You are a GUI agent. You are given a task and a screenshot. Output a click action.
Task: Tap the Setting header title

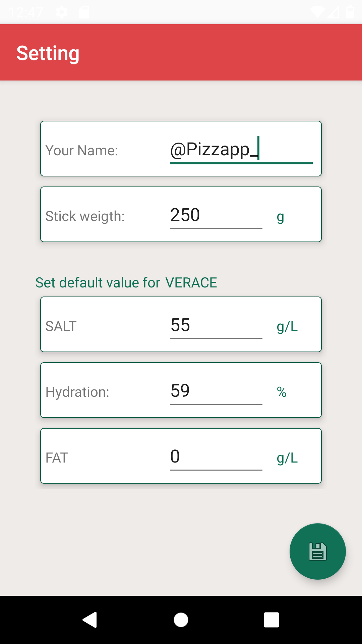pos(48,53)
